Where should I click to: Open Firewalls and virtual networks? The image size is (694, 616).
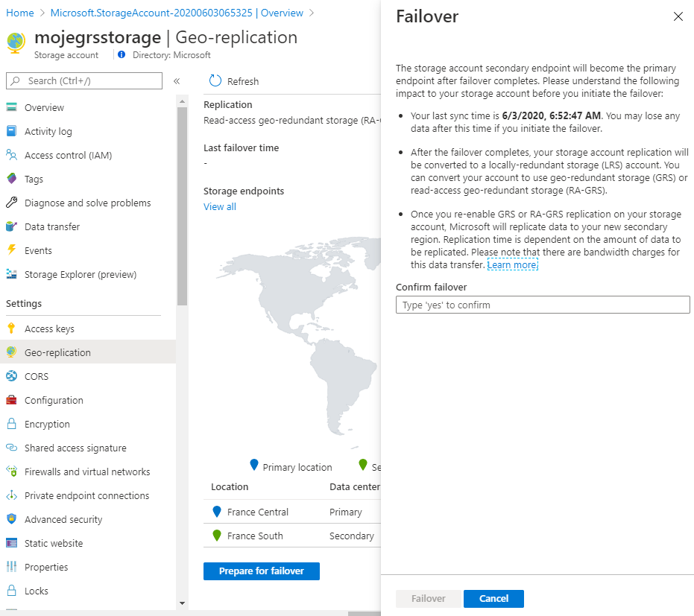[x=87, y=471]
